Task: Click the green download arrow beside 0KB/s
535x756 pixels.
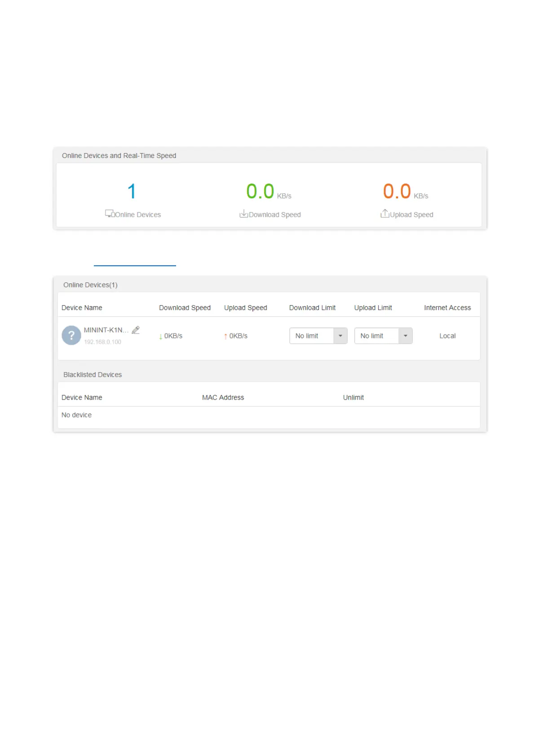Action: pos(161,336)
